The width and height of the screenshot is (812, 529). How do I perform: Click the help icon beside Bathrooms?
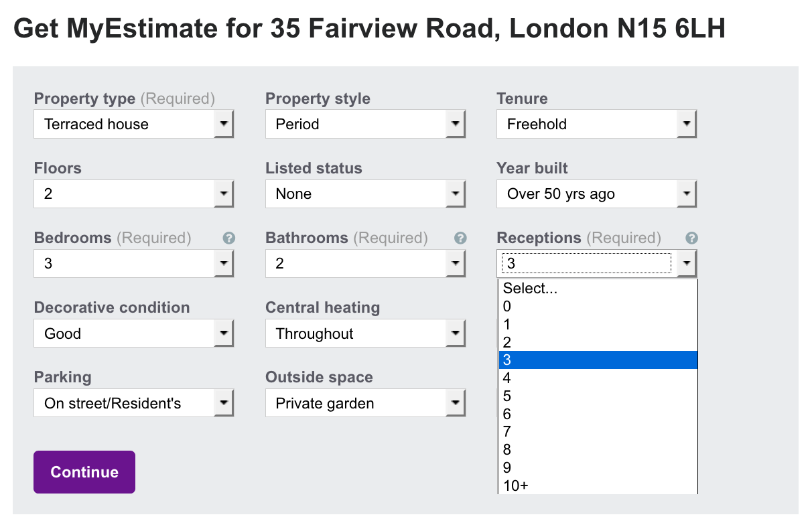pos(460,238)
